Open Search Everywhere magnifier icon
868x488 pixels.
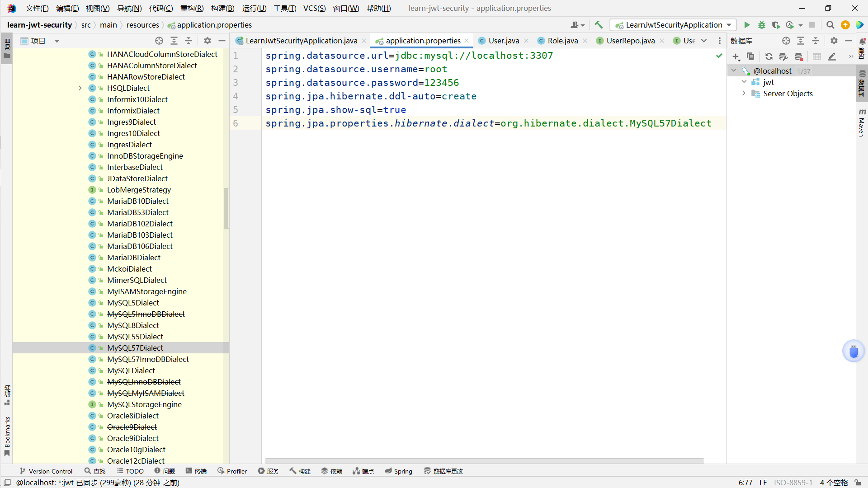(830, 25)
